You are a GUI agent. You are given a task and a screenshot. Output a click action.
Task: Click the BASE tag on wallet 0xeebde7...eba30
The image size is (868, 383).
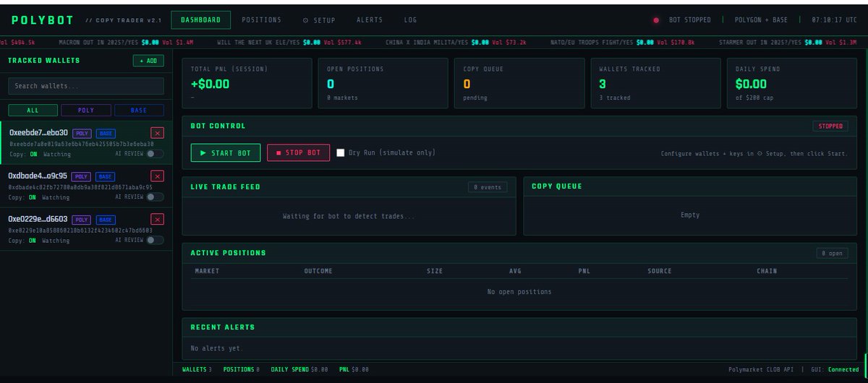tap(106, 133)
